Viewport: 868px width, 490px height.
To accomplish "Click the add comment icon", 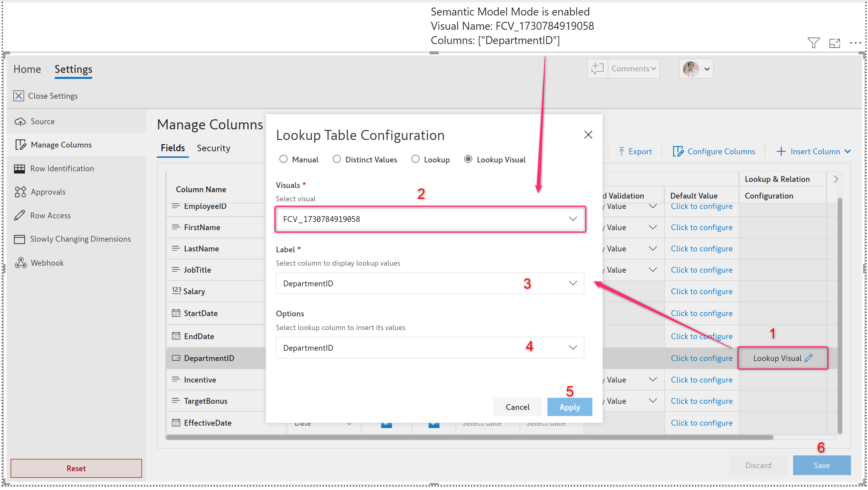I will tap(597, 68).
